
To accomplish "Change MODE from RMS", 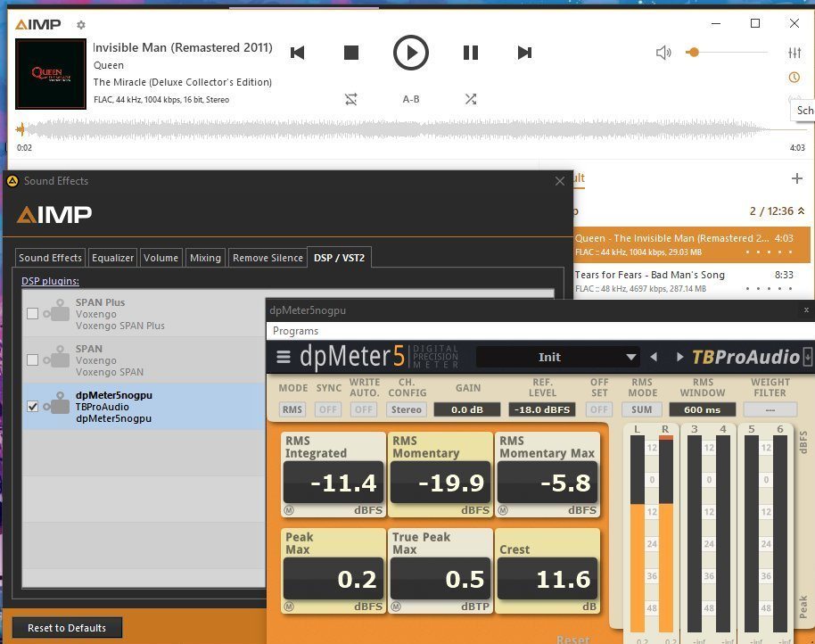I will click(x=292, y=409).
